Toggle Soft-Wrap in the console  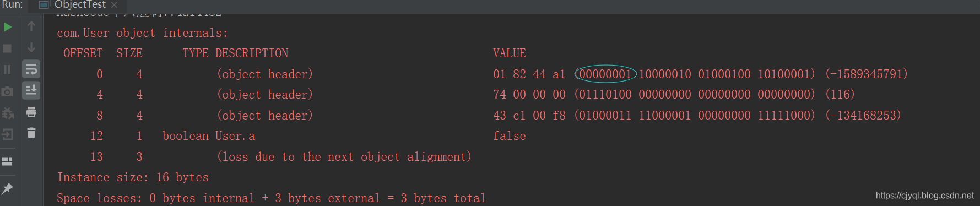click(x=31, y=69)
